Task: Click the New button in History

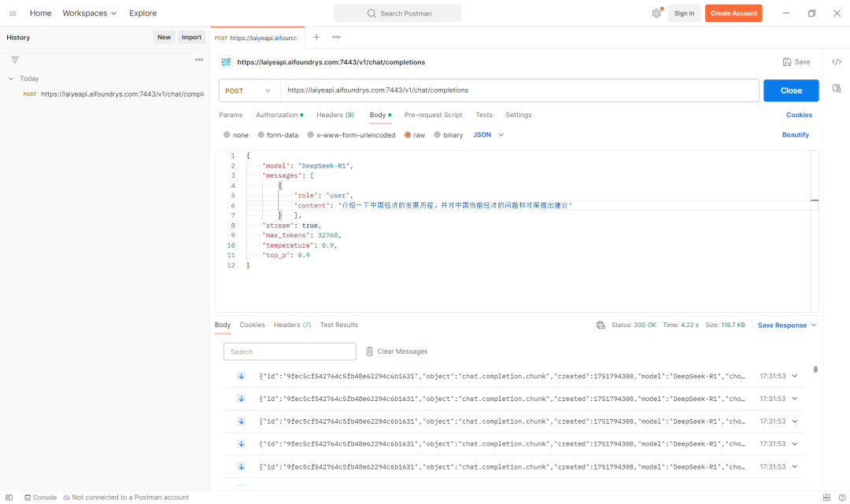Action: [x=164, y=38]
